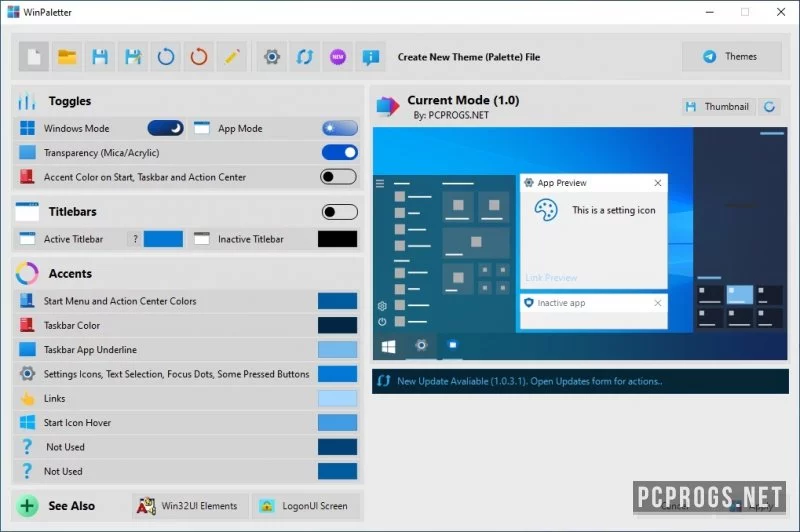Screen dimensions: 800x532
Task: Click the orange circular reset icon
Action: [x=199, y=57]
